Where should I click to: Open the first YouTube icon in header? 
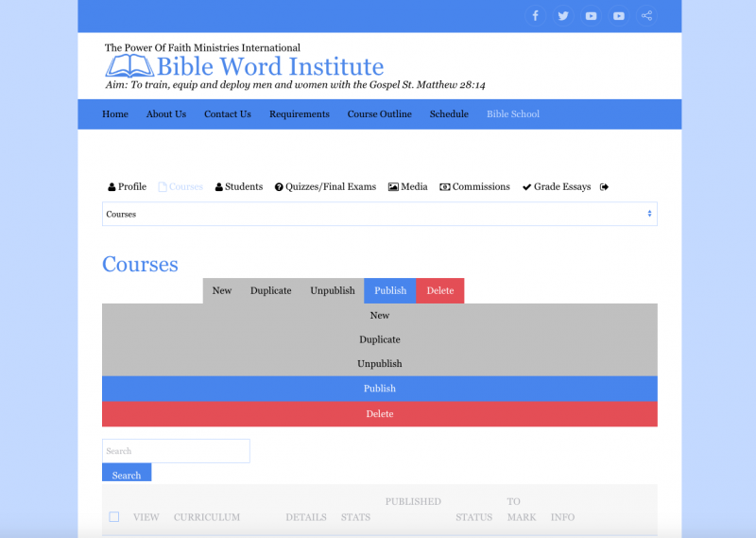tap(592, 16)
